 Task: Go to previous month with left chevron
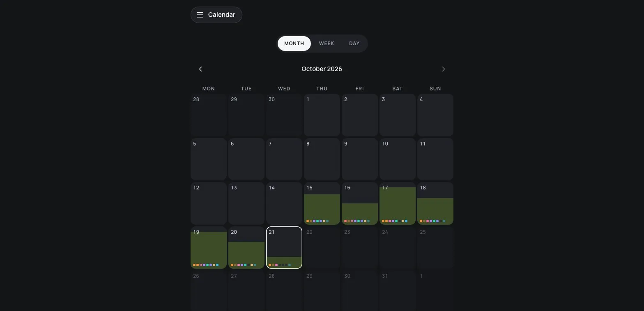click(200, 69)
